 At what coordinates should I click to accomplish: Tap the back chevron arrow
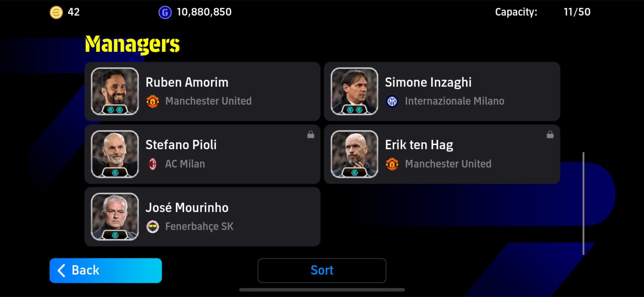[61, 270]
